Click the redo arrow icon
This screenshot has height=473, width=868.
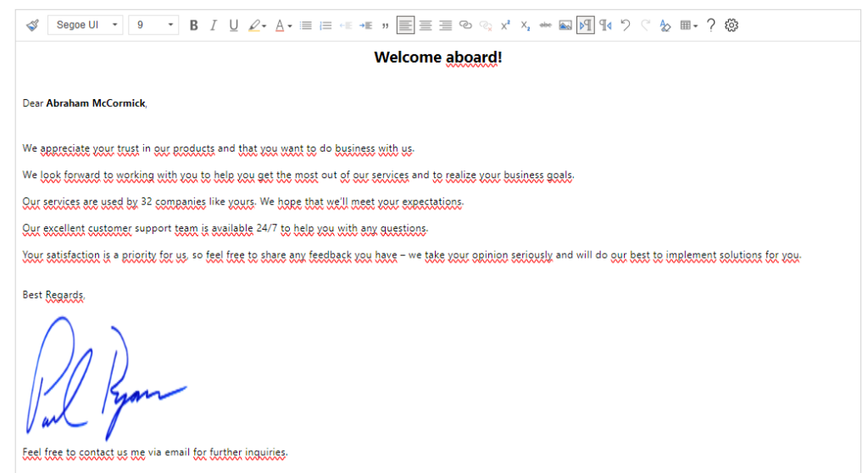[645, 25]
